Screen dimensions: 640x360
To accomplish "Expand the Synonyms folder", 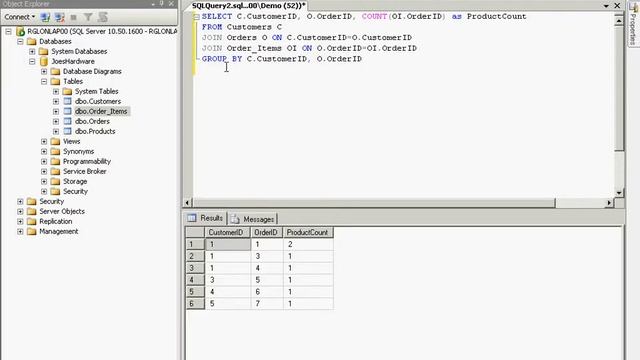I will (x=44, y=151).
